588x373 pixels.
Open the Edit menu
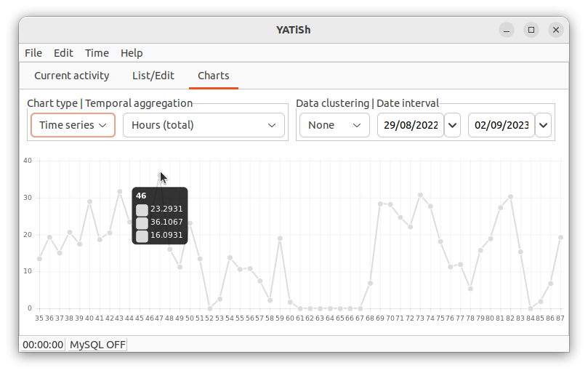[63, 53]
